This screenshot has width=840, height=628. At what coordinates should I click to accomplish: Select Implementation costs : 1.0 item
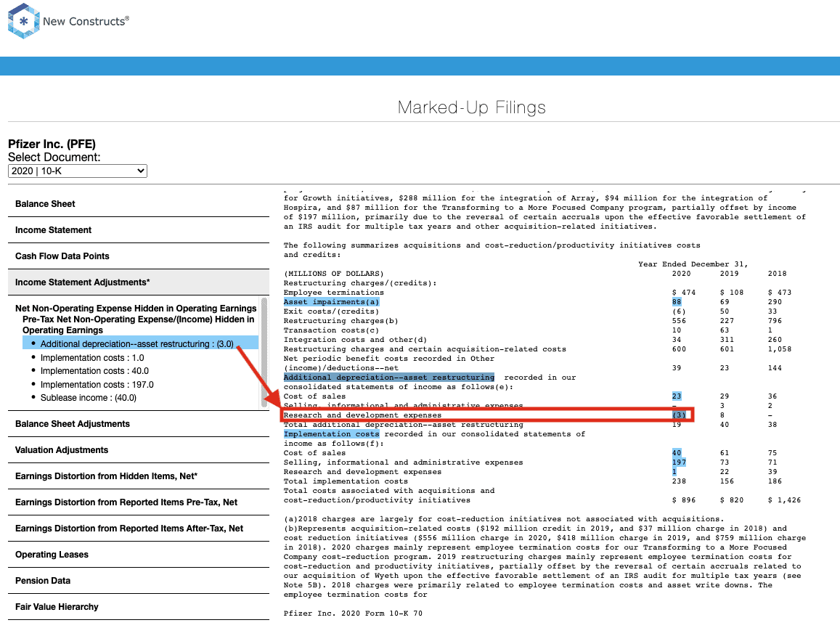pyautogui.click(x=92, y=358)
